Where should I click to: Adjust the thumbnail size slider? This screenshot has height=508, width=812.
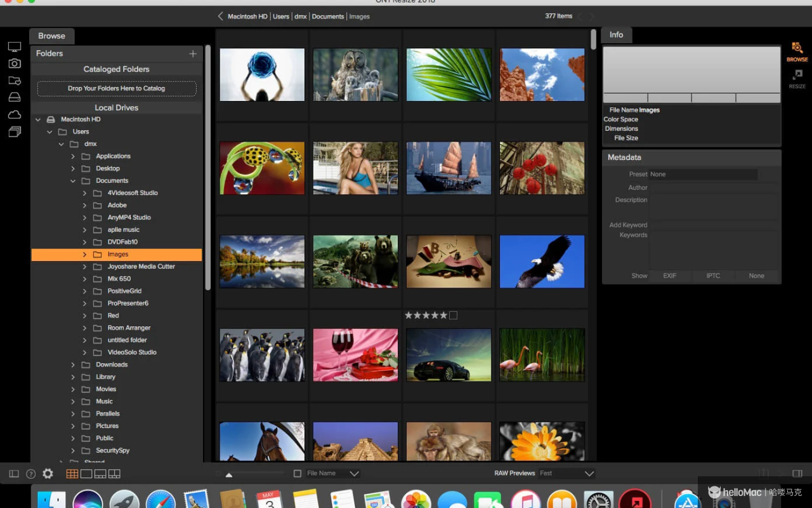[x=229, y=474]
